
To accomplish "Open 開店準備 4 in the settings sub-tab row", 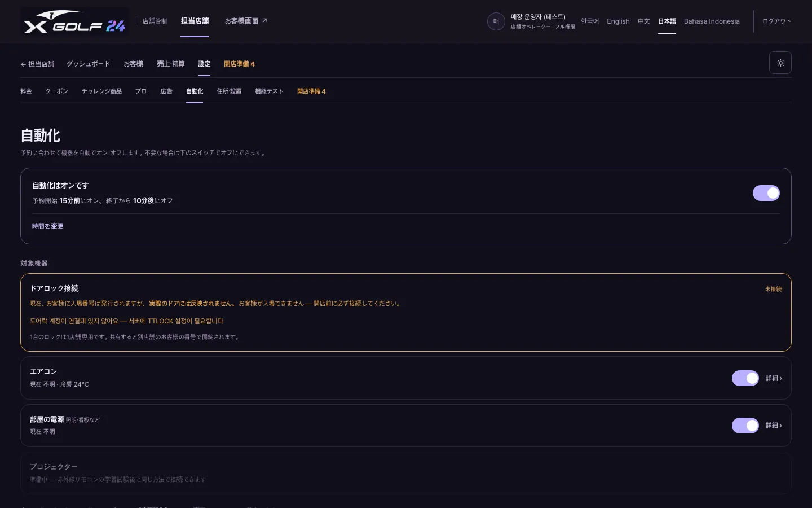I will click(x=311, y=91).
